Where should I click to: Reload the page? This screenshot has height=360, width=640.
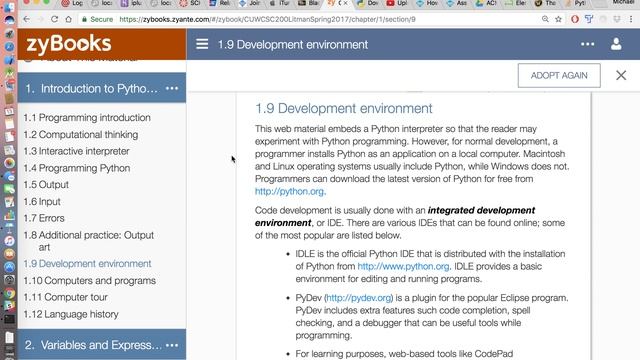(x=54, y=19)
